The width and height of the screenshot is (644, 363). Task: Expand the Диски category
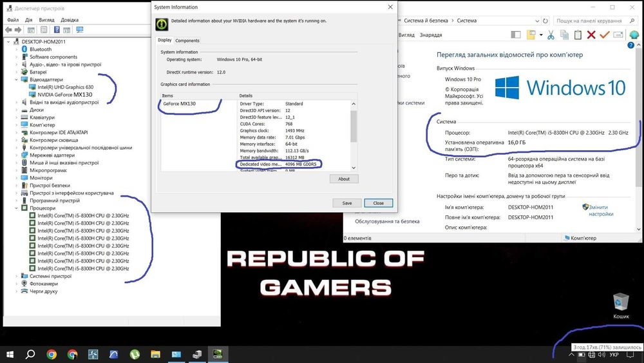point(17,110)
